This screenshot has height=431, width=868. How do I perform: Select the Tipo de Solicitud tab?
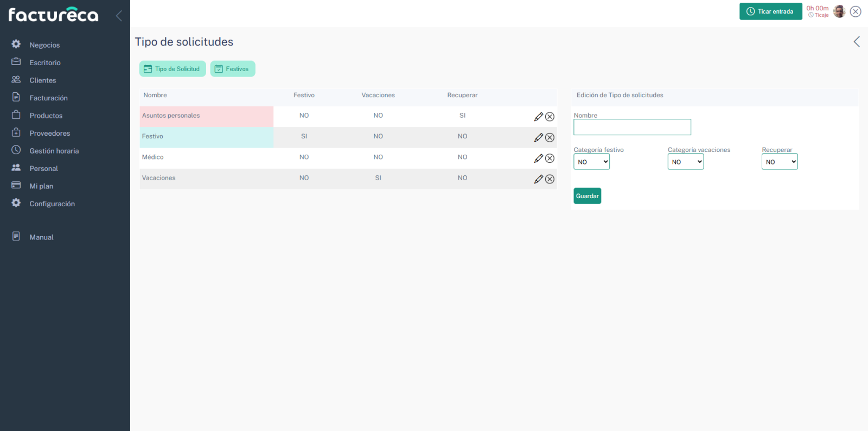[173, 69]
